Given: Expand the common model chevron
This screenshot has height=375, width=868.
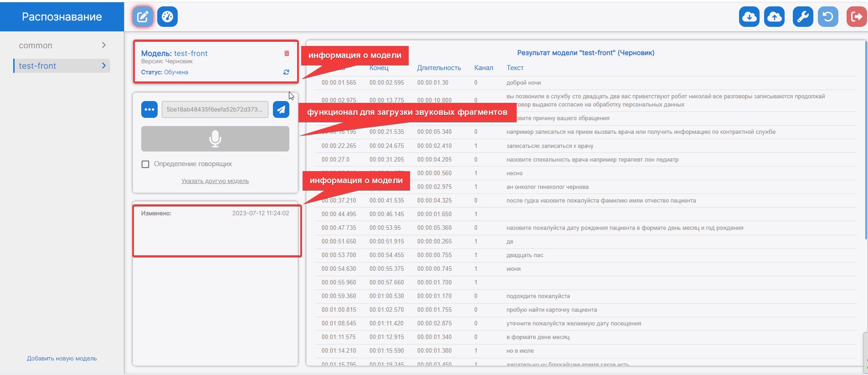Looking at the screenshot, I should point(104,45).
